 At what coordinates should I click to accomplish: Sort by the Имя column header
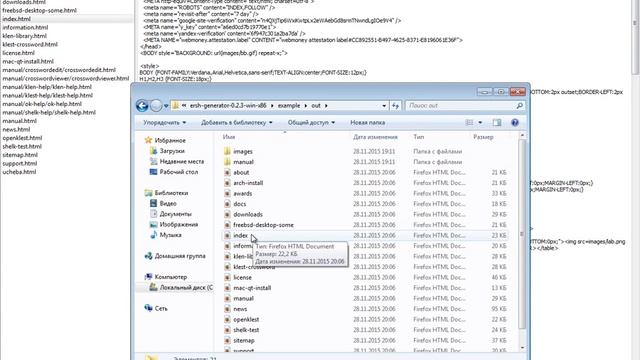[x=229, y=137]
